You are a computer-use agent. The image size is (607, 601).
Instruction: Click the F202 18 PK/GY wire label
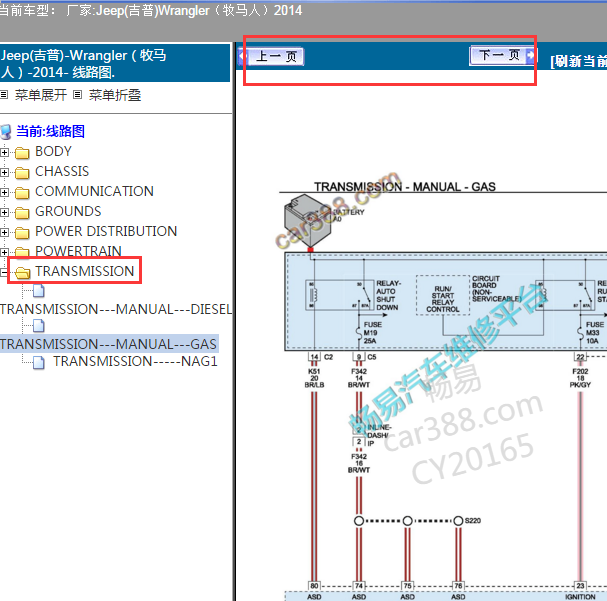click(x=580, y=378)
